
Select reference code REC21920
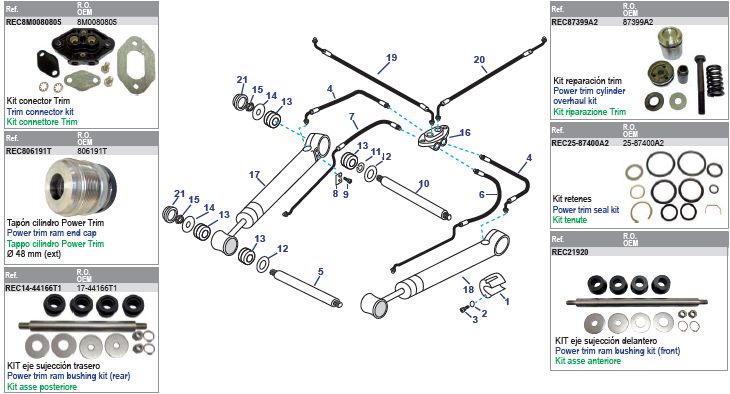click(x=569, y=252)
